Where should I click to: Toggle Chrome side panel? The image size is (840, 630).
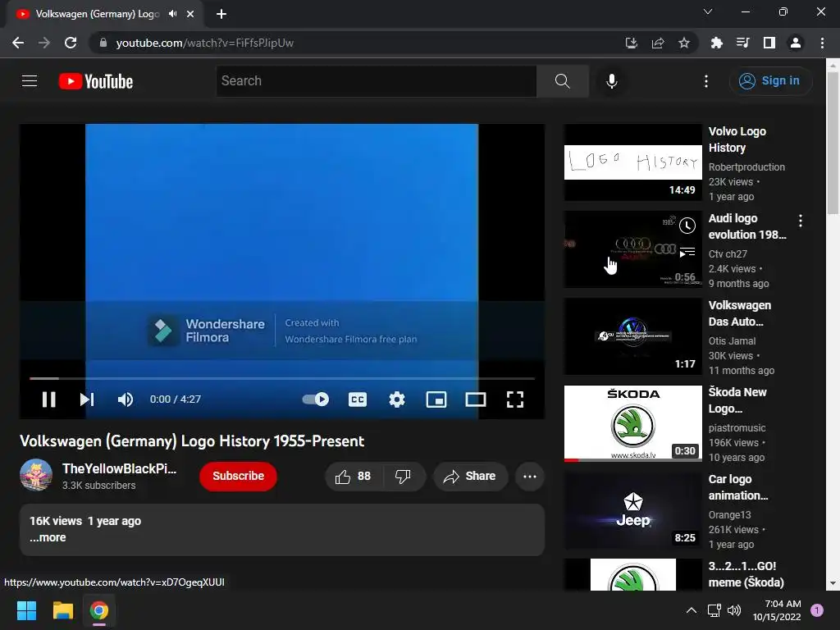tap(769, 43)
